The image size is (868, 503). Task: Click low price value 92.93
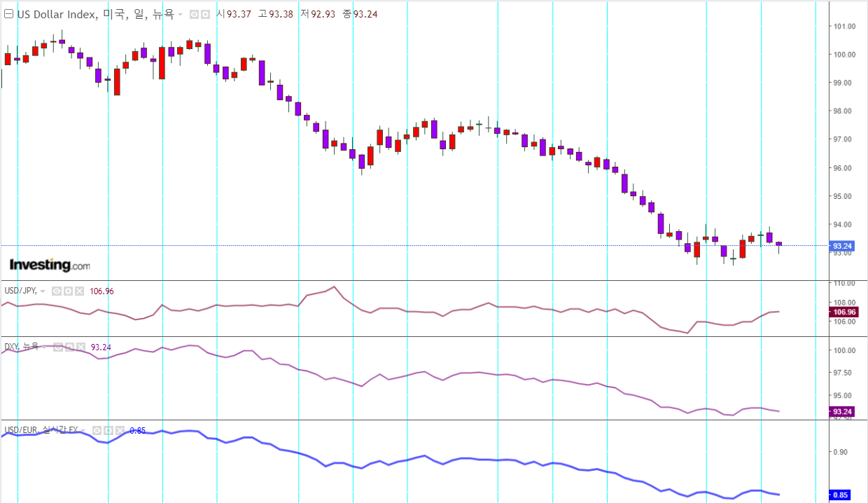click(323, 14)
